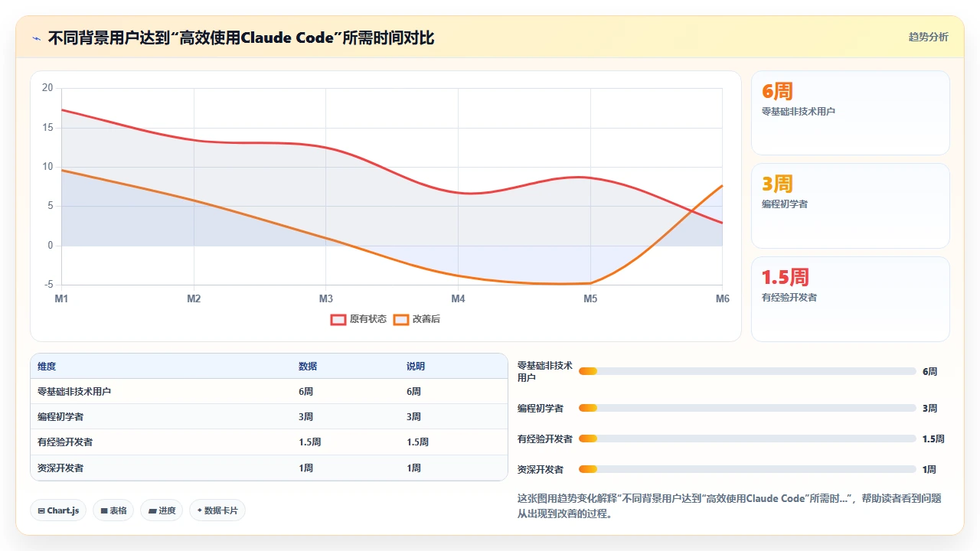Click the red 原有状态 legend swatch

coord(338,319)
